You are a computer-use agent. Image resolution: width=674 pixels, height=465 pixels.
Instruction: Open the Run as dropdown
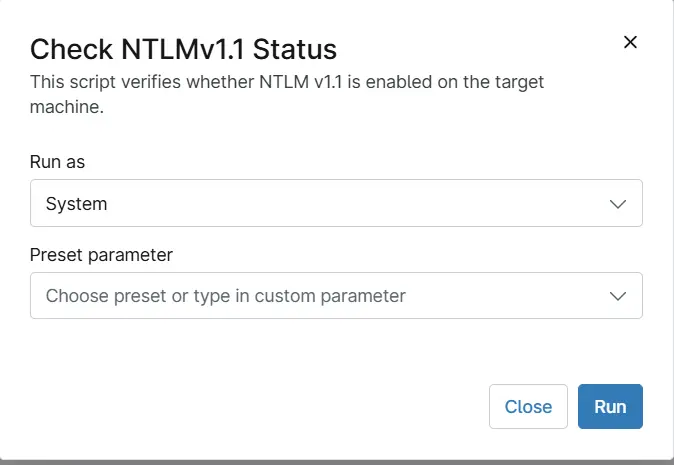pyautogui.click(x=336, y=203)
